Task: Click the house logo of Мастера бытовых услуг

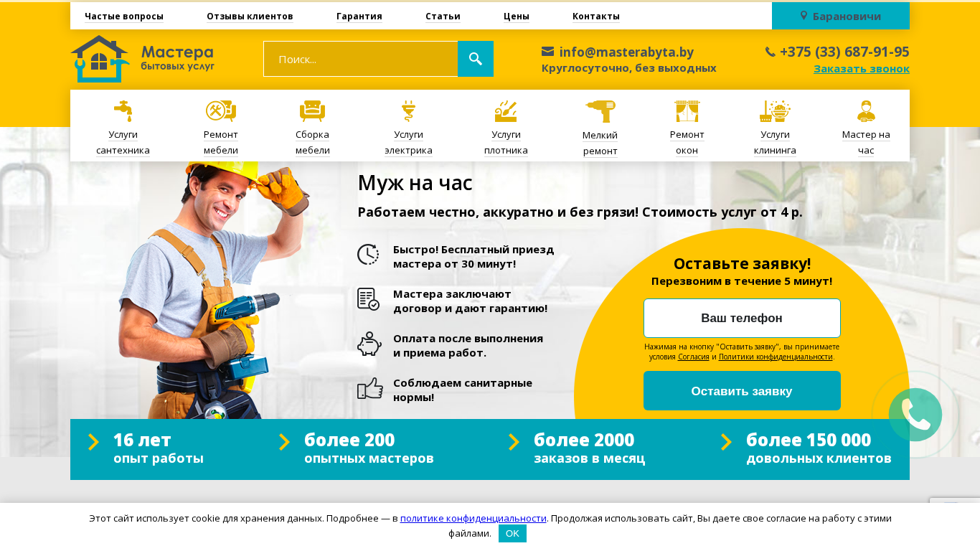Action: pos(100,59)
